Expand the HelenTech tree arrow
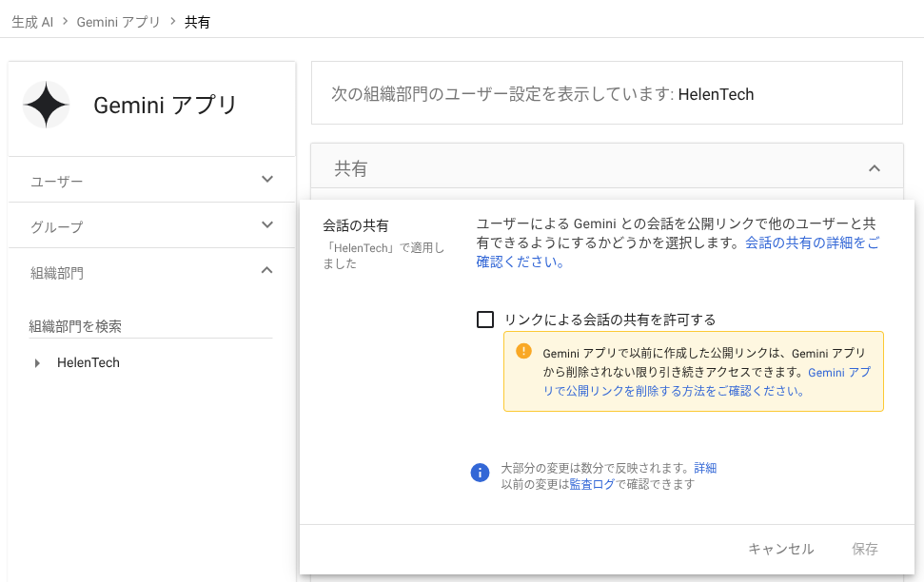This screenshot has width=924, height=582. [x=37, y=363]
